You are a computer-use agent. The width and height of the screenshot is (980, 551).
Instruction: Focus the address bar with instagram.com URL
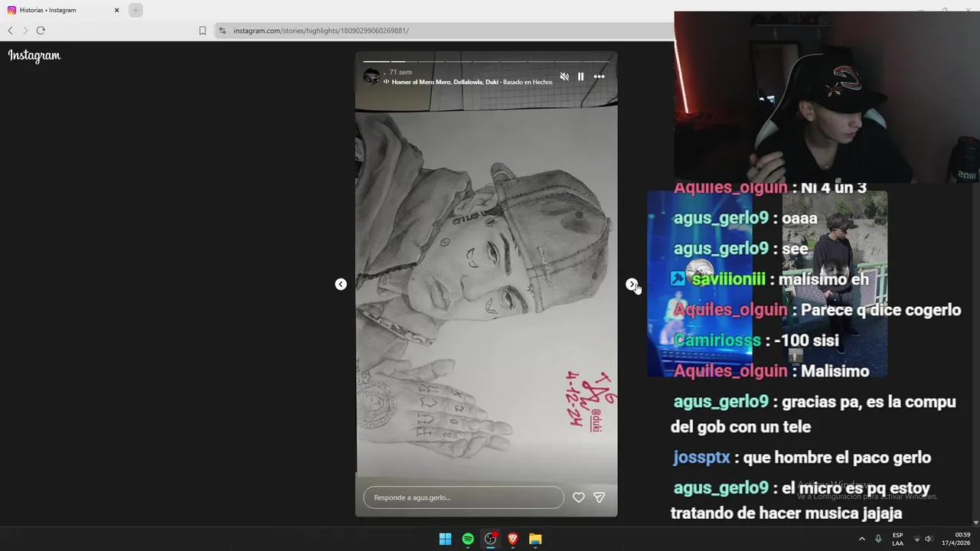(444, 31)
